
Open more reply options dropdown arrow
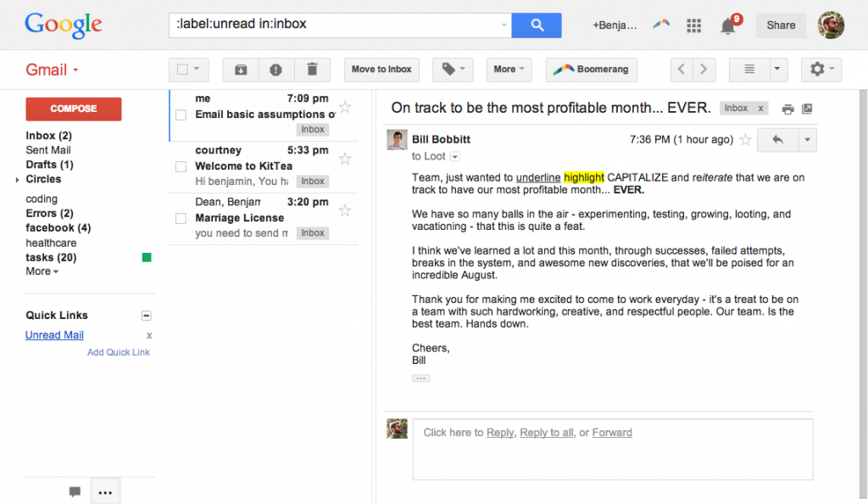807,140
